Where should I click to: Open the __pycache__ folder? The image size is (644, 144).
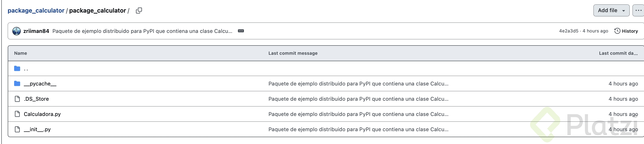click(x=40, y=83)
